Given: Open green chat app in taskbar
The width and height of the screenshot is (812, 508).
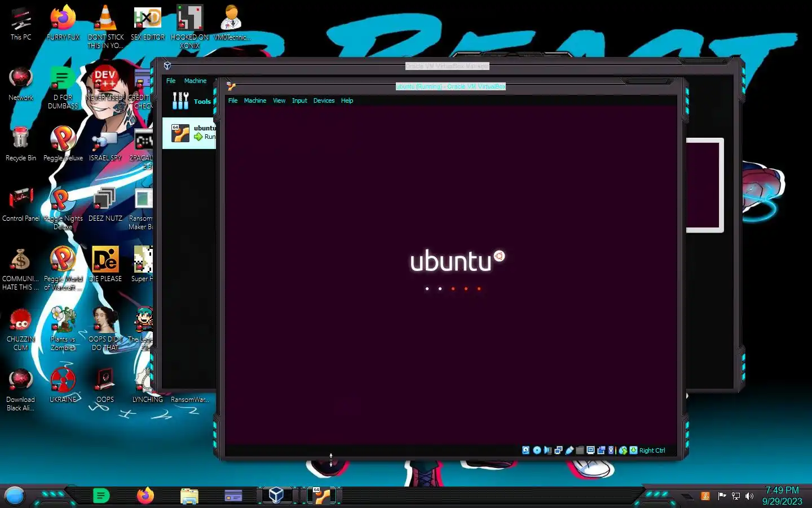Looking at the screenshot, I should 101,496.
